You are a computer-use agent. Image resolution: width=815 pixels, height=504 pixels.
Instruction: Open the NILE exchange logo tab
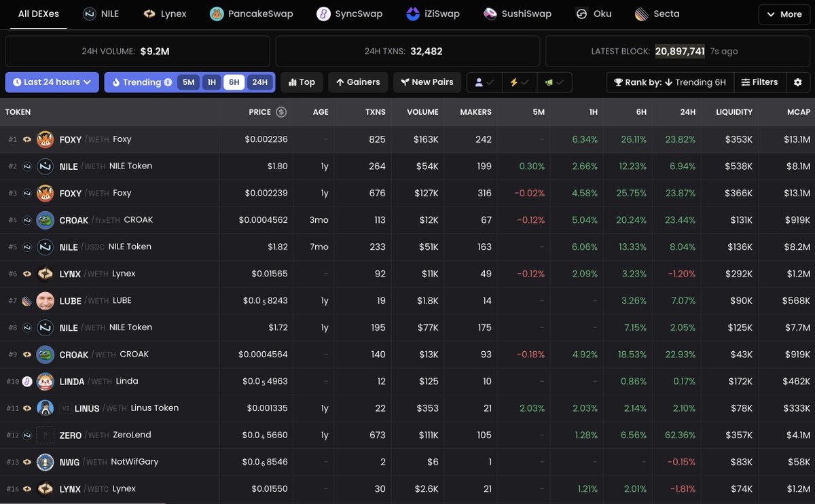89,14
